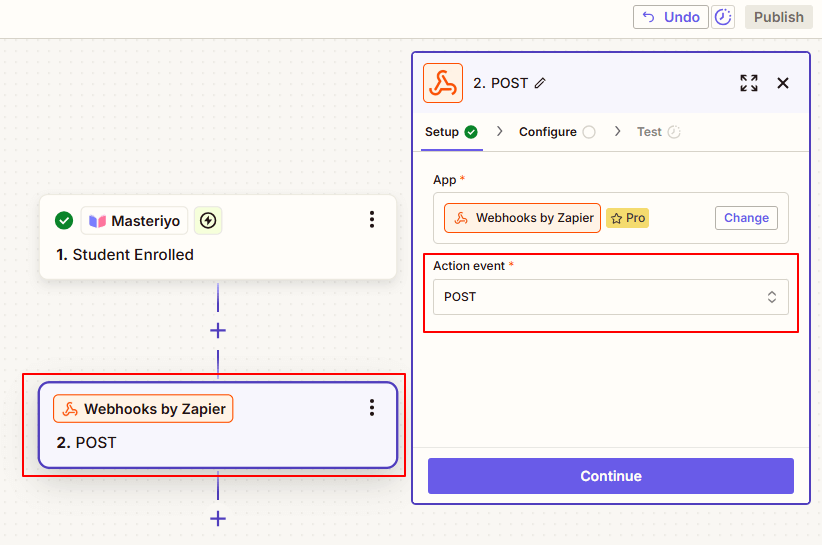822x545 pixels.
Task: Switch to the Test tab
Action: (x=658, y=132)
